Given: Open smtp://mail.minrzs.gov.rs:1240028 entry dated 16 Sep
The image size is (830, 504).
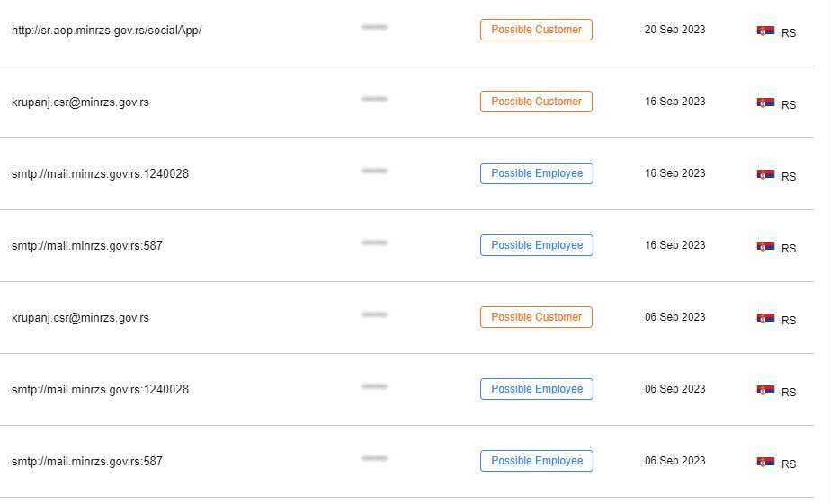Looking at the screenshot, I should point(100,174).
